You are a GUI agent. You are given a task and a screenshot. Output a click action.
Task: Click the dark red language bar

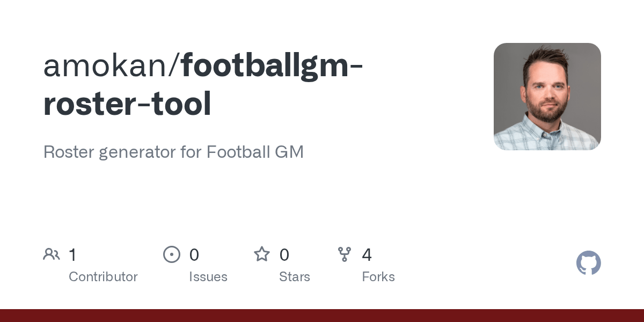click(x=322, y=316)
